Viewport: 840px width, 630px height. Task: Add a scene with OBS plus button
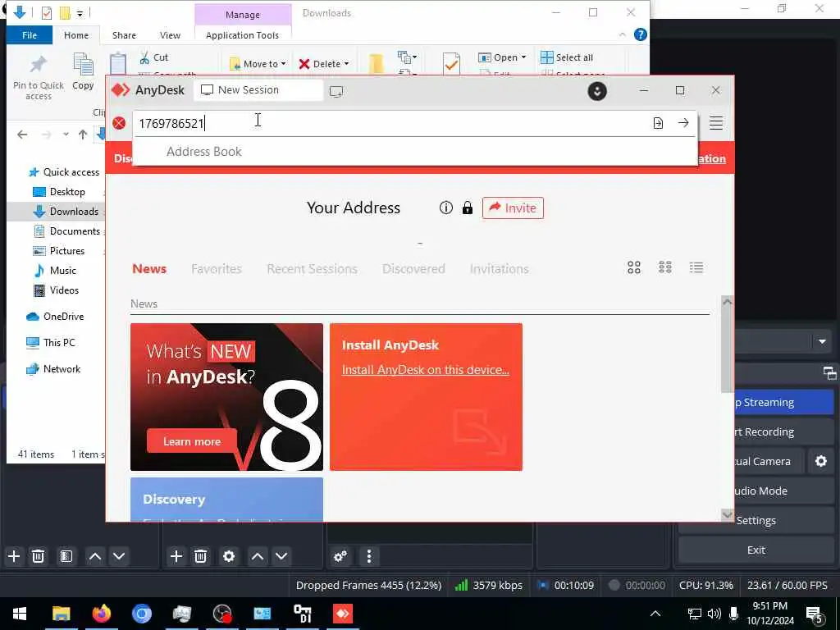14,557
